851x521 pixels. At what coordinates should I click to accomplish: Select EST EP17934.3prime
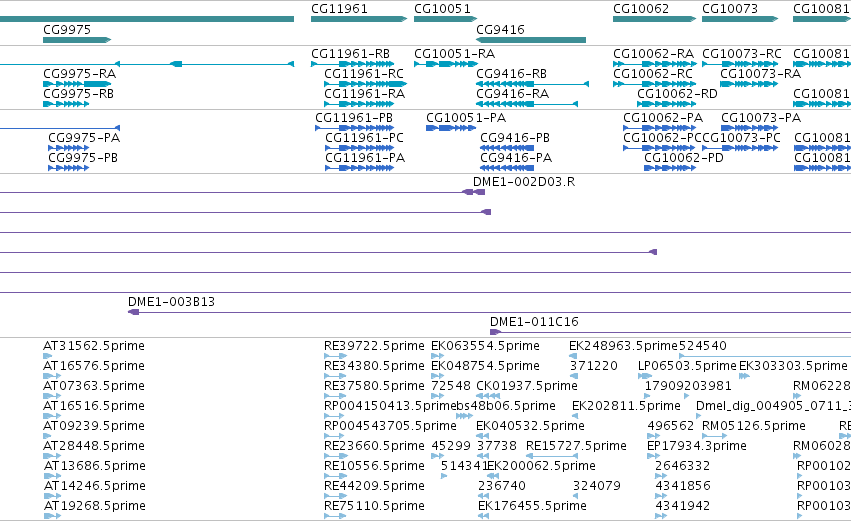697,446
